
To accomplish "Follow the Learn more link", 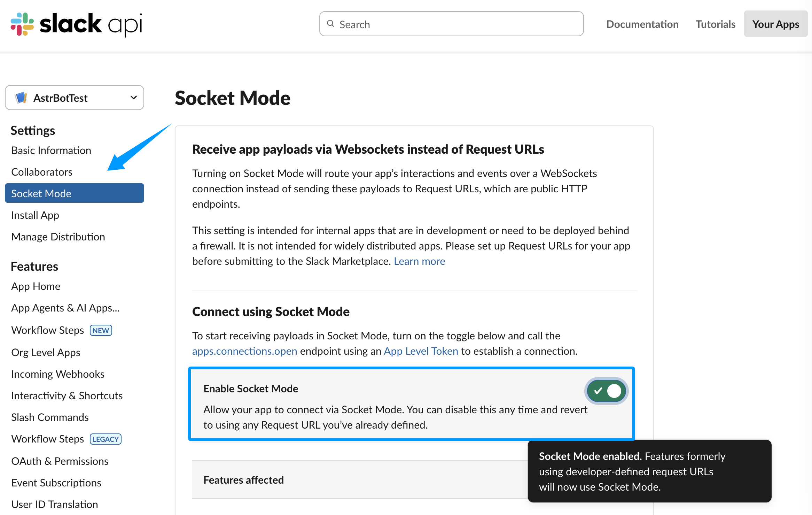I will tap(419, 261).
